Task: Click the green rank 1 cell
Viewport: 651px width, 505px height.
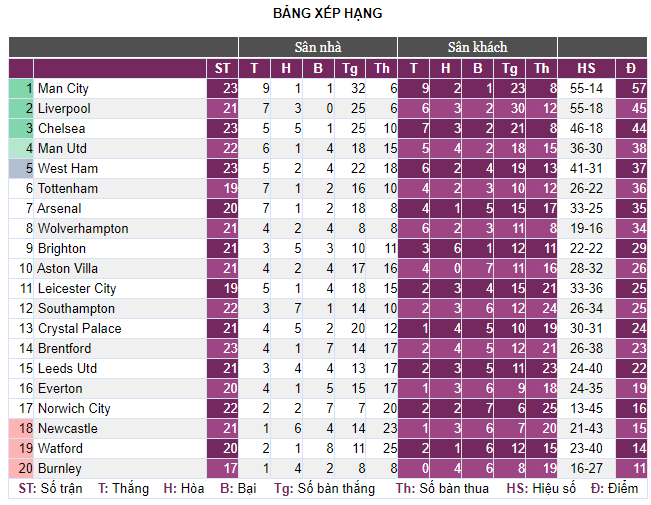Action: (21, 88)
